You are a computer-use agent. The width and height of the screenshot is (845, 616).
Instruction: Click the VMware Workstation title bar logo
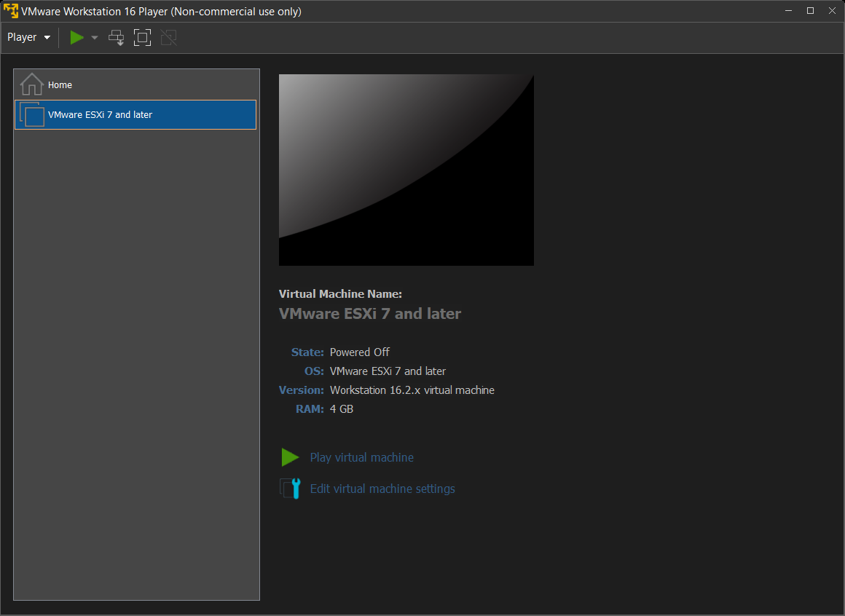click(x=11, y=11)
